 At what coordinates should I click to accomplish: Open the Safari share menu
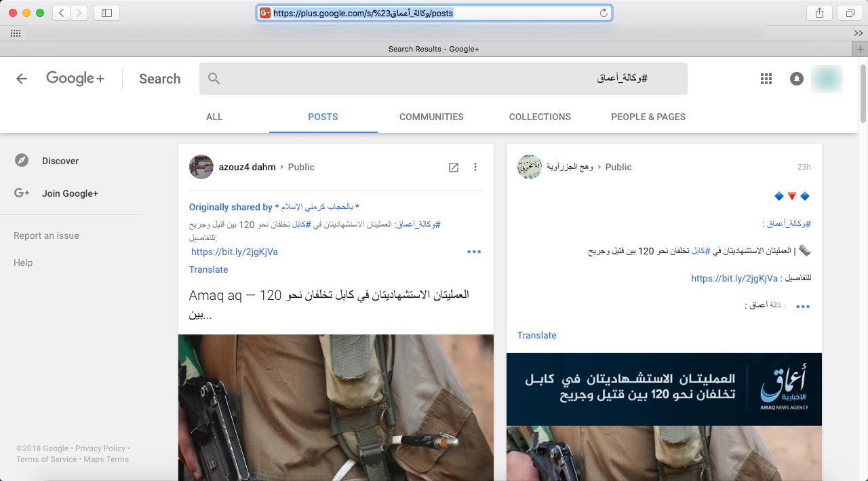[x=819, y=13]
